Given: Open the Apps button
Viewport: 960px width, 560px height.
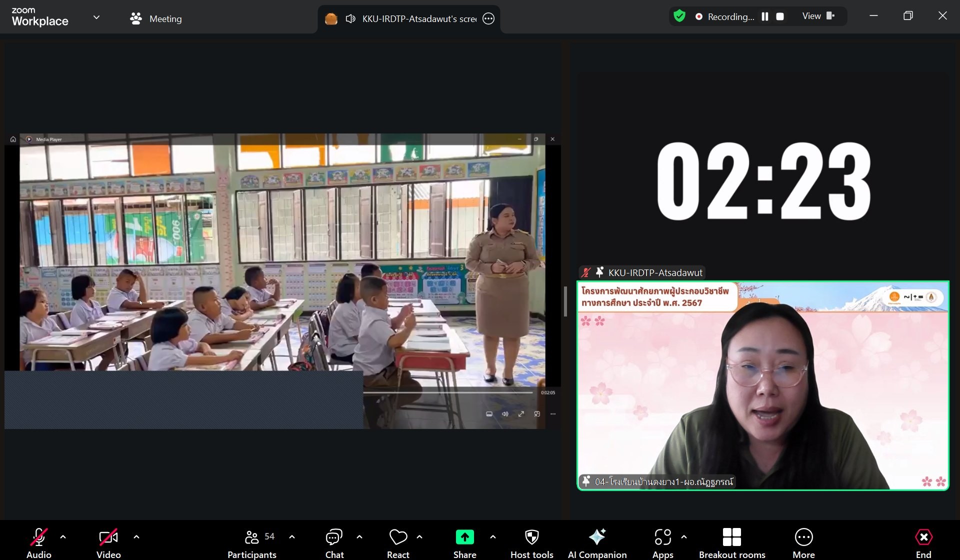Looking at the screenshot, I should [x=662, y=542].
